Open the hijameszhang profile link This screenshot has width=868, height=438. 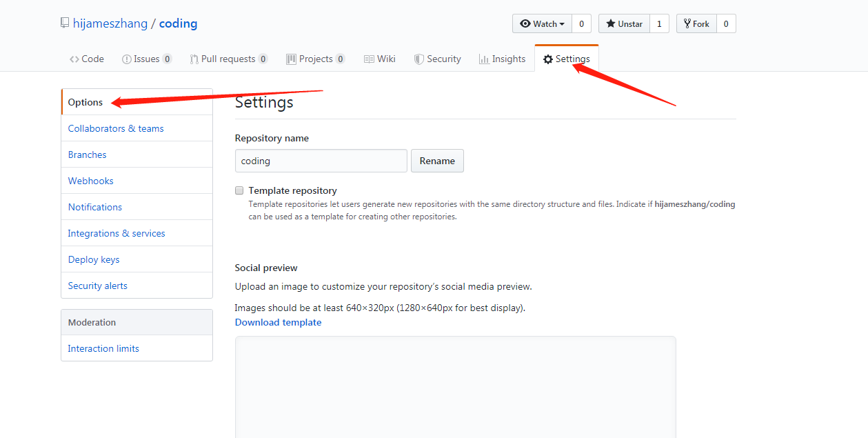[x=110, y=23]
